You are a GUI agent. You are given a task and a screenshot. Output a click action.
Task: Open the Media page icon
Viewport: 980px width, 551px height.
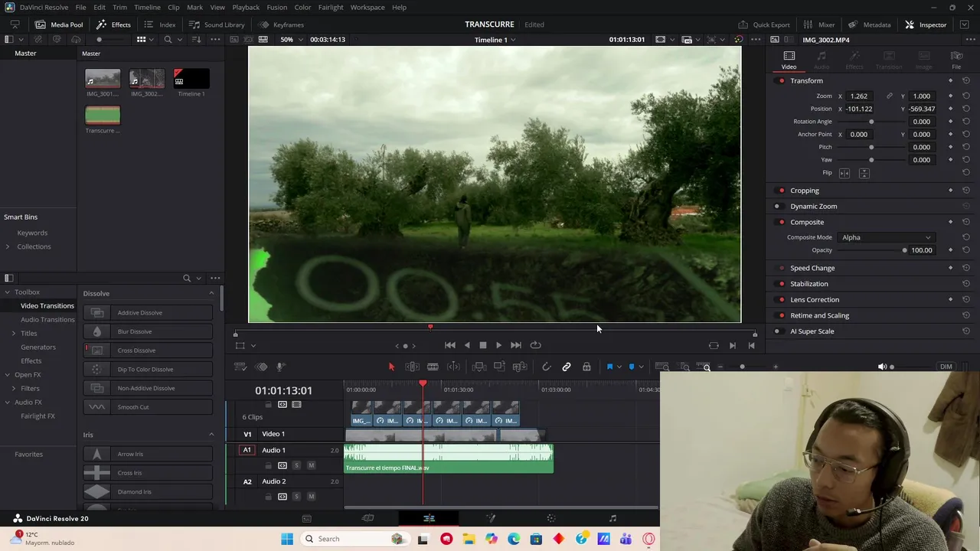306,519
